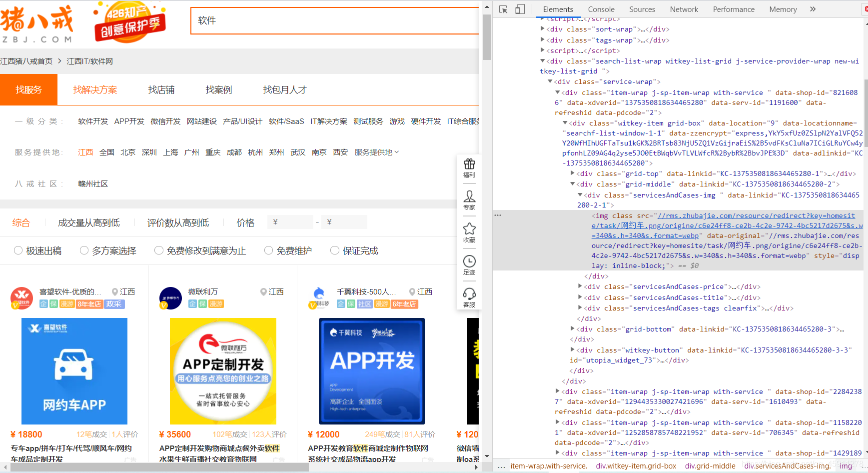Click the search box containing 软件
Image resolution: width=868 pixels, height=473 pixels.
pyautogui.click(x=335, y=20)
